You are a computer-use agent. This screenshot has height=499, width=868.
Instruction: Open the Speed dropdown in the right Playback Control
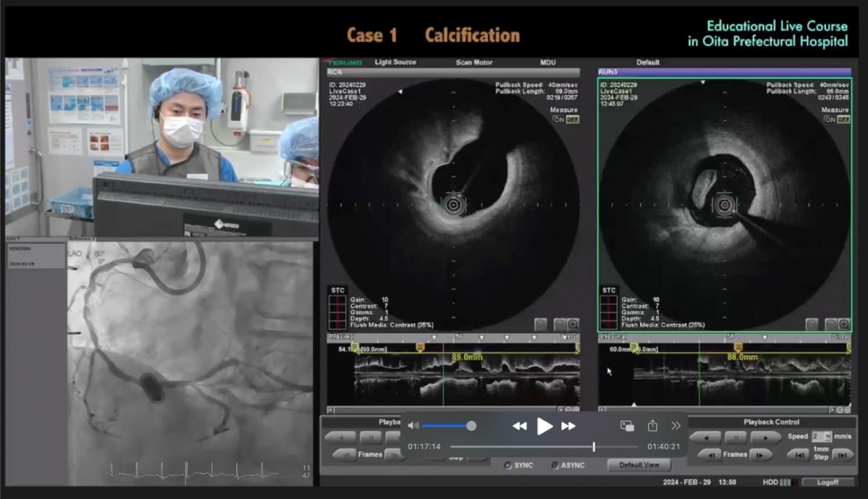click(827, 437)
